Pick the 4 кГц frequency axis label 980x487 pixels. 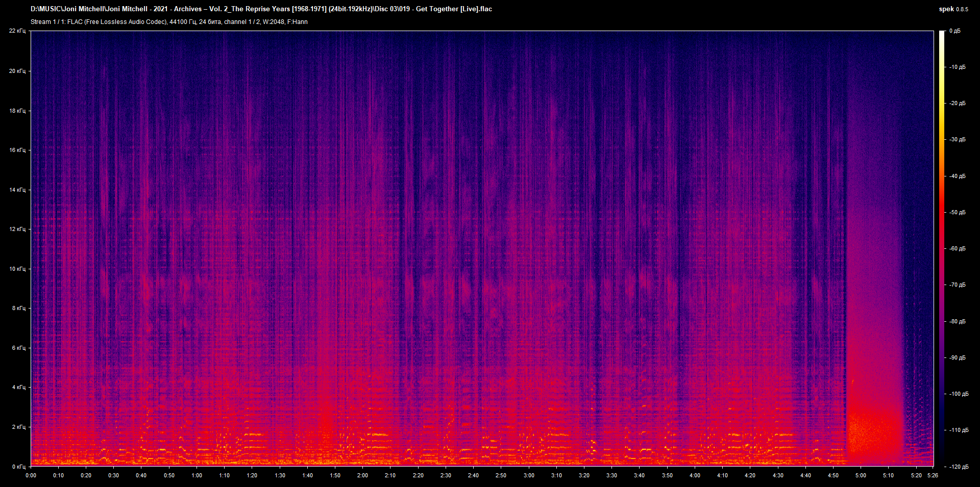click(x=18, y=387)
